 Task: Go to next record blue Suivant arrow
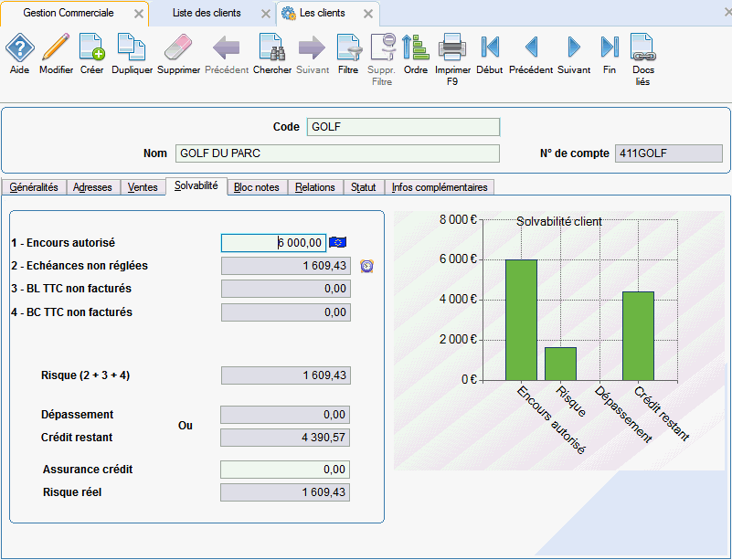click(x=574, y=48)
